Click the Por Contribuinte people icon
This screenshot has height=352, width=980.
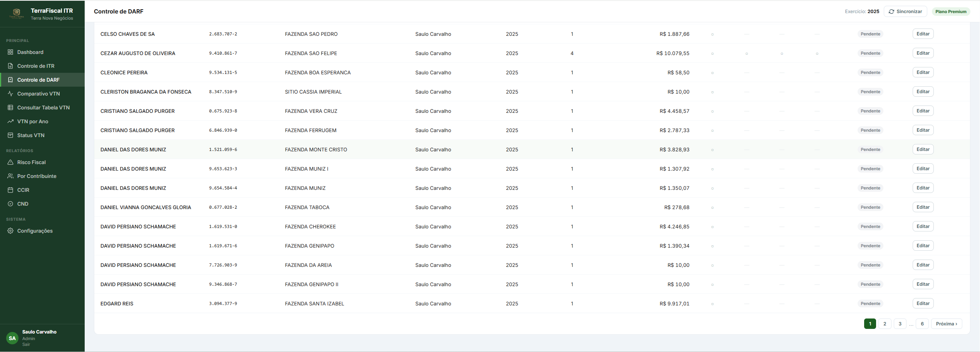point(10,176)
